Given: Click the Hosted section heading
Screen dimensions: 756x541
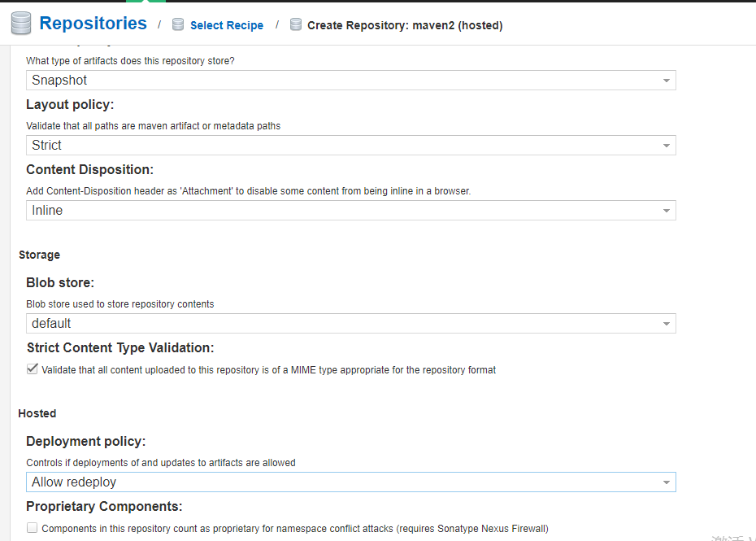Looking at the screenshot, I should pyautogui.click(x=37, y=413).
